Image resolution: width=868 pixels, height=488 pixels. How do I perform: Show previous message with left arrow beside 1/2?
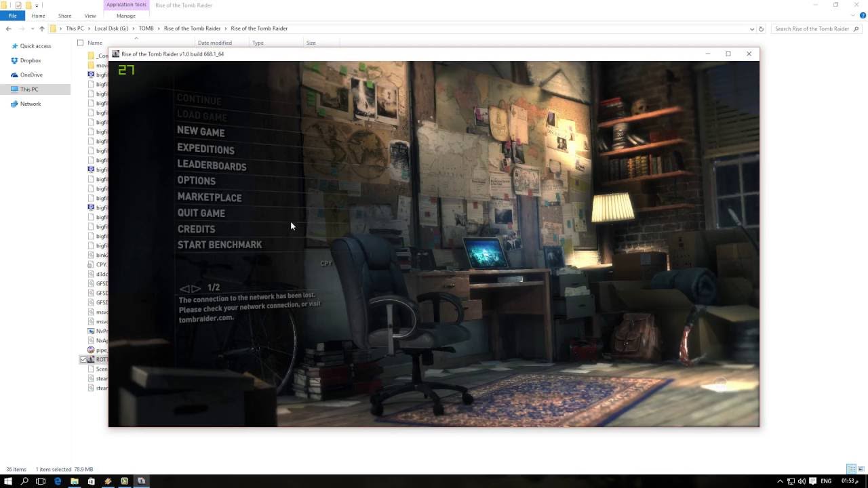(184, 289)
